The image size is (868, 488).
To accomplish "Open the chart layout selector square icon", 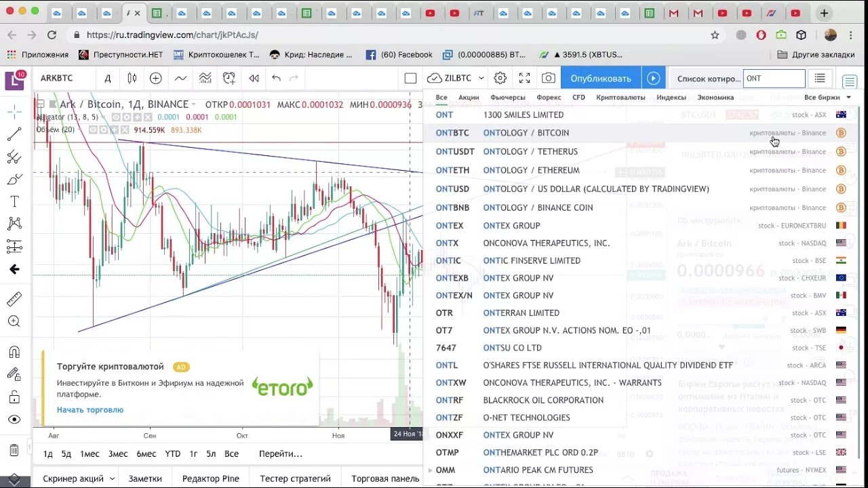I will pyautogui.click(x=410, y=78).
